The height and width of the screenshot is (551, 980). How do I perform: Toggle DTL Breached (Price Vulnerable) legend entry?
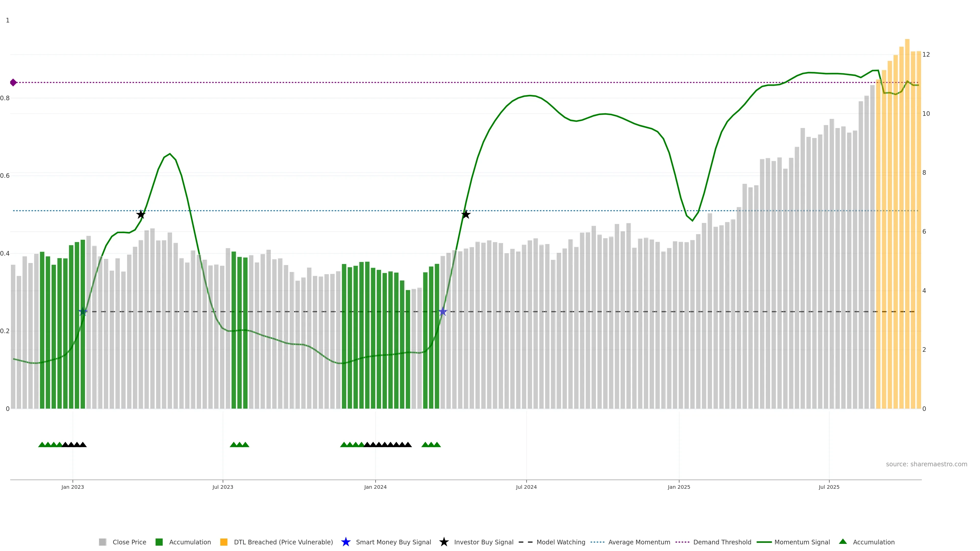tap(283, 542)
